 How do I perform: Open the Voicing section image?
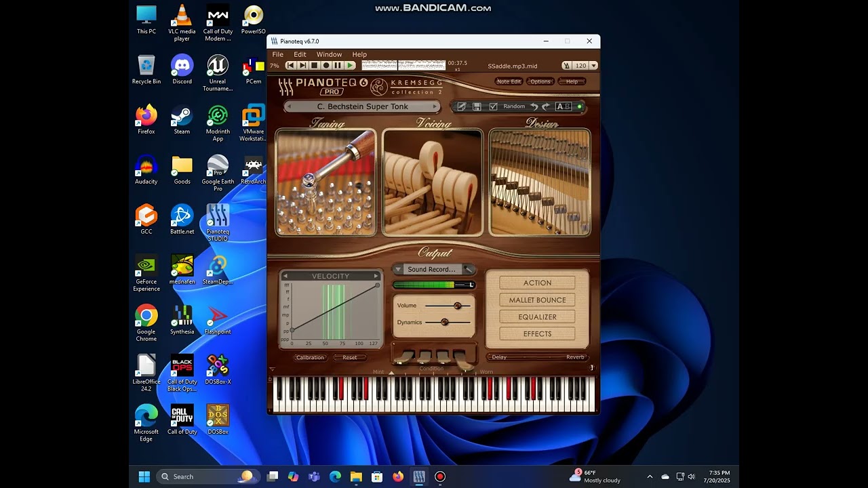pyautogui.click(x=433, y=182)
